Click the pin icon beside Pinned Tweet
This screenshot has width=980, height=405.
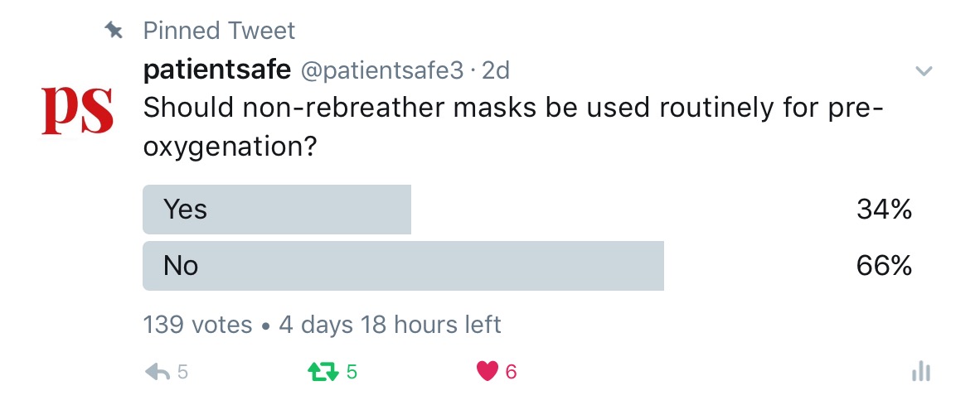113,29
